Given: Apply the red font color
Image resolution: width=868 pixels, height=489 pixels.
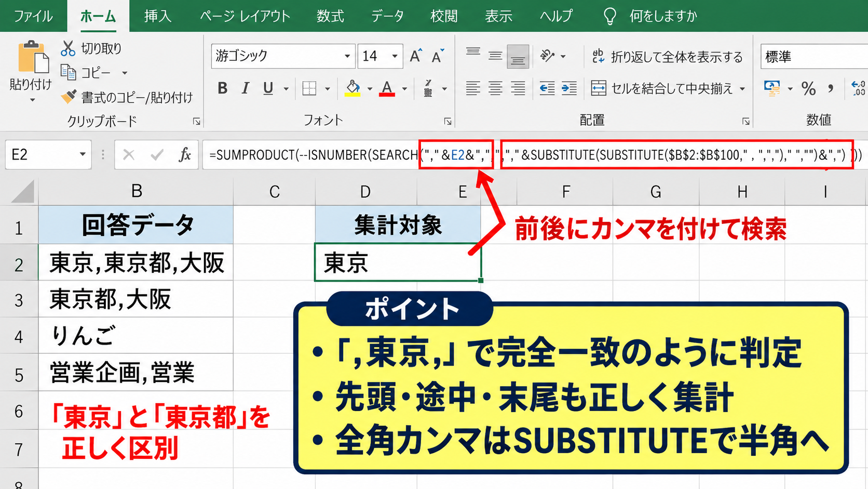Looking at the screenshot, I should pos(387,88).
